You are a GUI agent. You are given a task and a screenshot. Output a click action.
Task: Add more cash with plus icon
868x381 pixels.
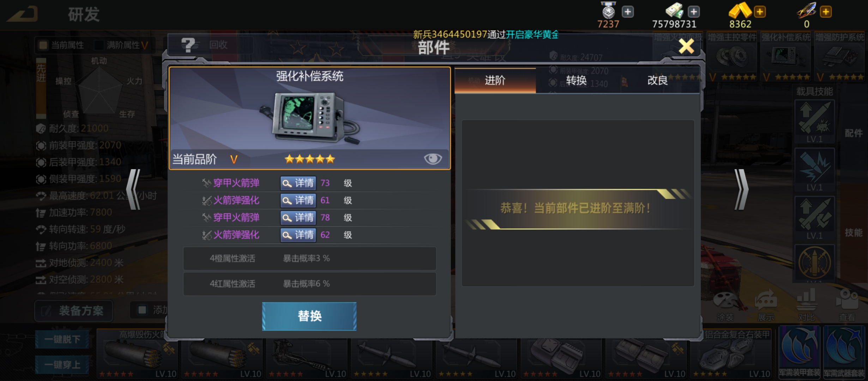pos(693,12)
